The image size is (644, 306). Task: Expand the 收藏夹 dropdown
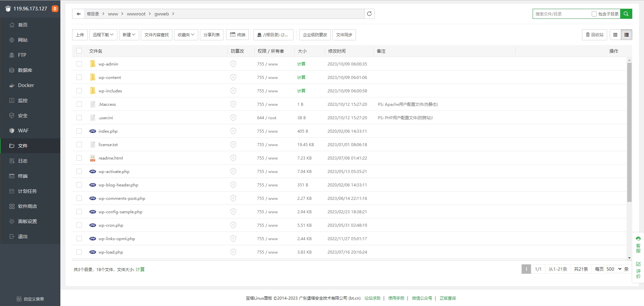click(186, 35)
